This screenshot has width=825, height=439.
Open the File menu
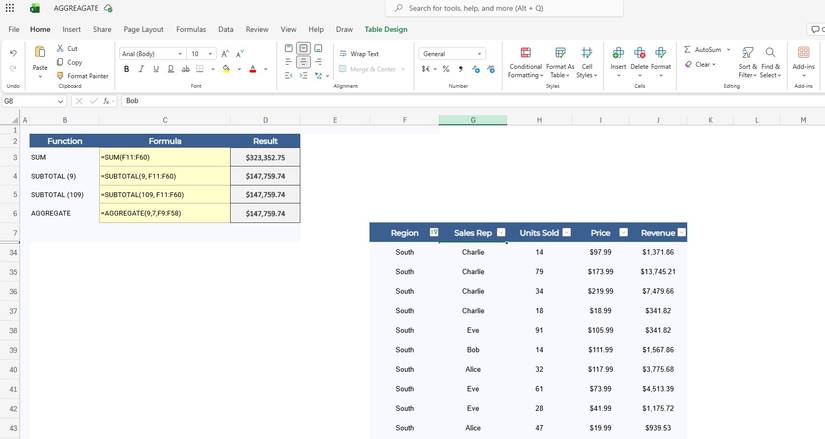coord(14,29)
